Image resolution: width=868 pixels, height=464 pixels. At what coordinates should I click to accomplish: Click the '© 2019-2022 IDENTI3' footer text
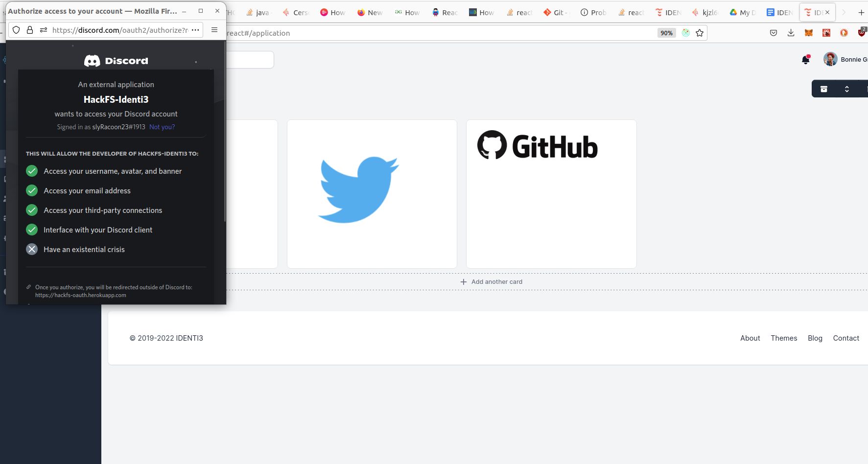(x=166, y=338)
